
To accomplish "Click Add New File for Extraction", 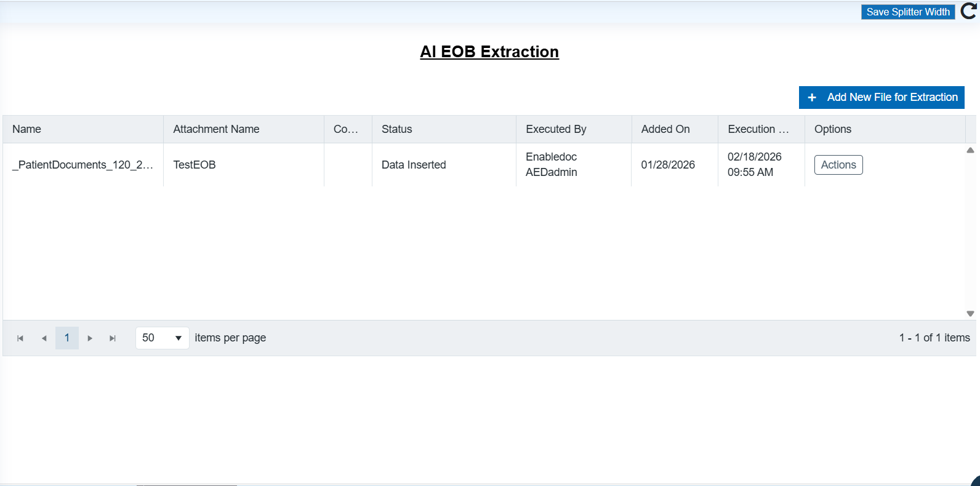I will (891, 97).
